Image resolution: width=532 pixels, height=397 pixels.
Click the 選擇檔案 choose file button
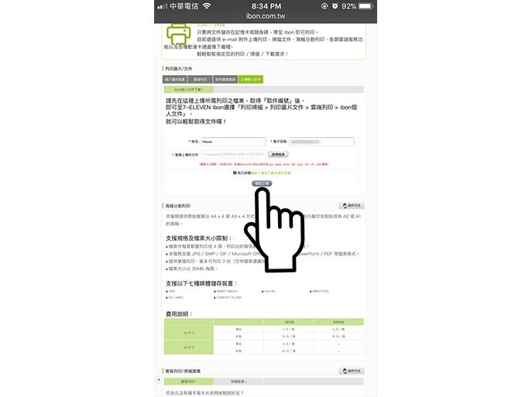click(x=278, y=154)
